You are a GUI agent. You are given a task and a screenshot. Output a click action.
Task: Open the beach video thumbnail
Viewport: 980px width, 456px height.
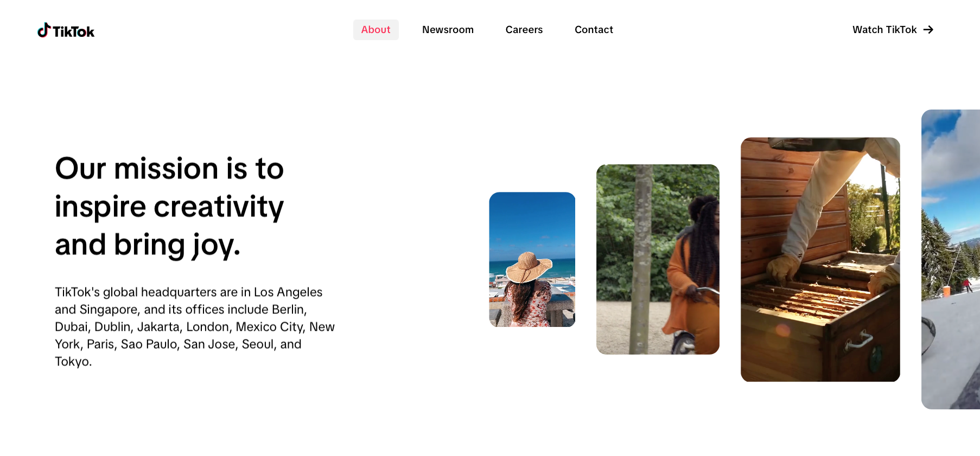tap(532, 260)
